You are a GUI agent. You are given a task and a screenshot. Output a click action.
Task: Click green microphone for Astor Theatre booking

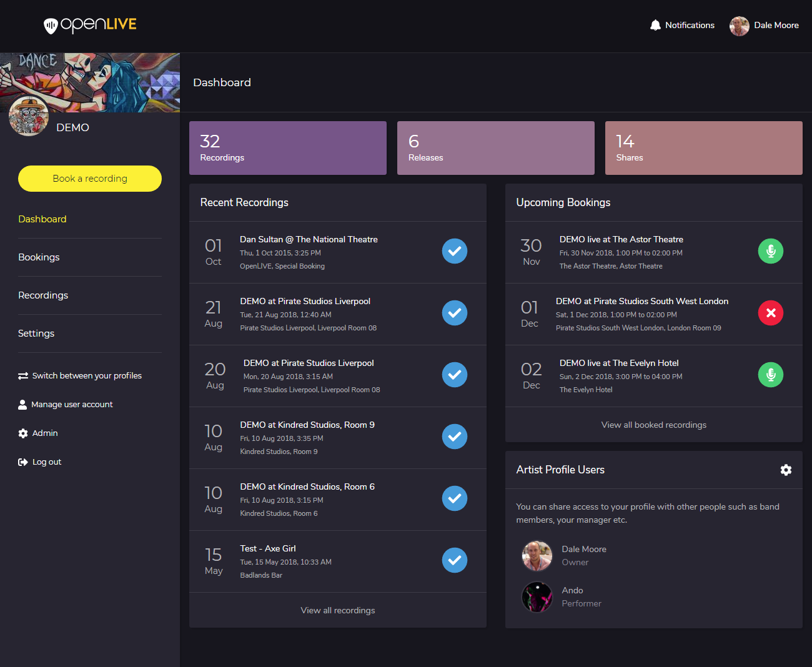click(x=770, y=251)
